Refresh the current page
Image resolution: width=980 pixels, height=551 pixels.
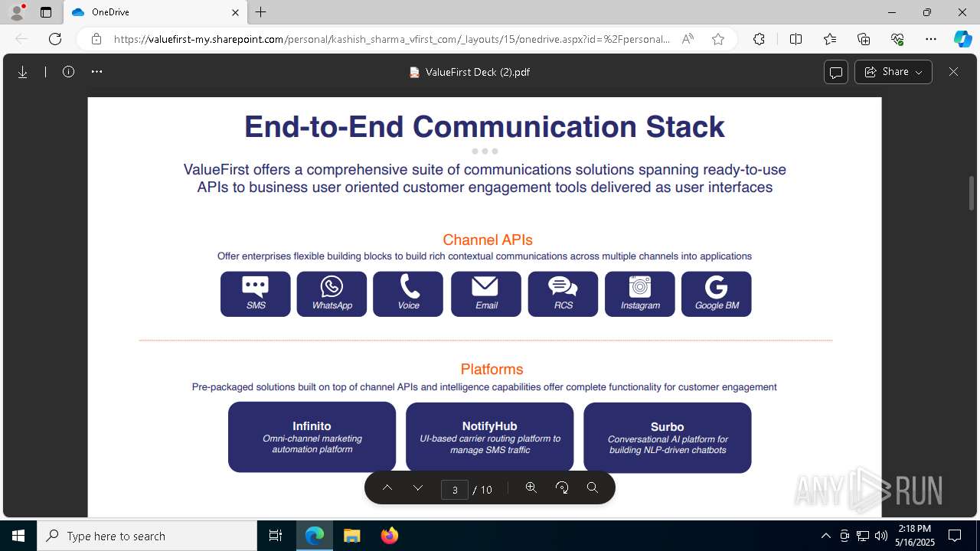click(x=55, y=39)
